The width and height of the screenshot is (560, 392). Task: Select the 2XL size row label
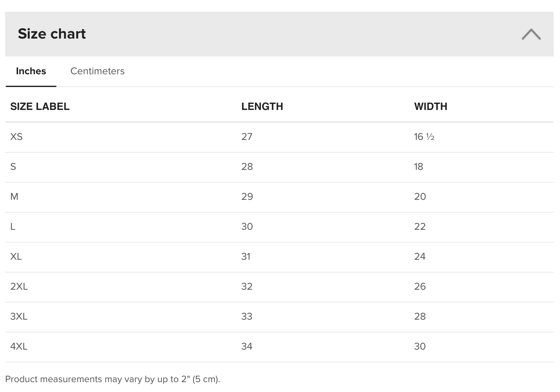[19, 287]
